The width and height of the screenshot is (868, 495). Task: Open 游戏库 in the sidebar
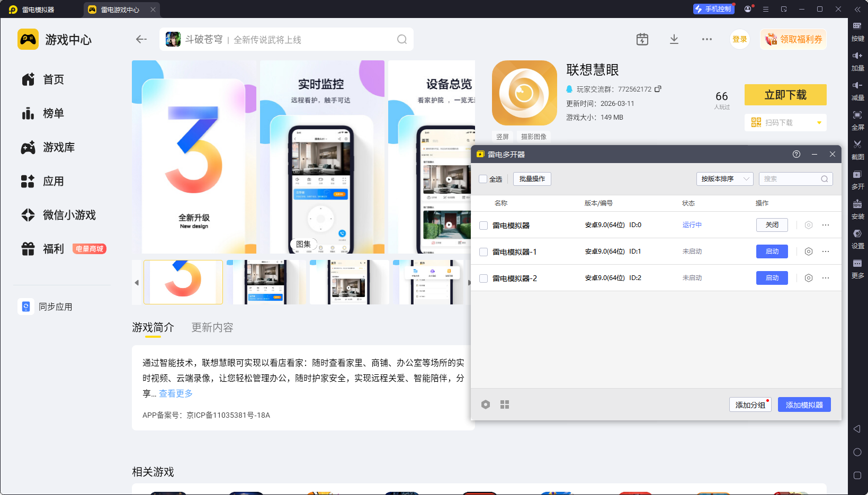click(58, 147)
